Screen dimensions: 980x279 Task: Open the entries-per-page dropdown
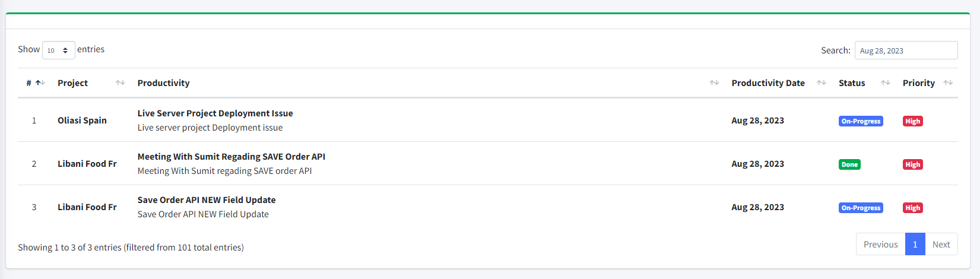click(x=58, y=50)
